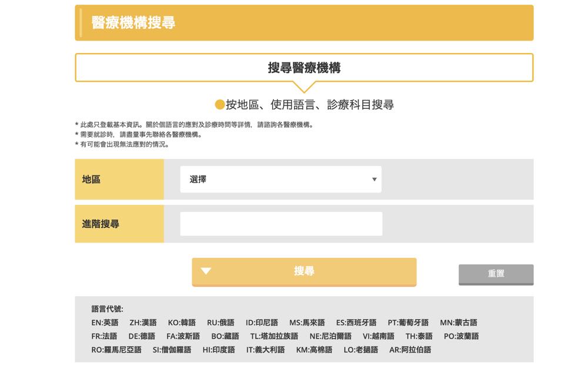Screen dimensions: 588x368
Task: Click the 按地區、使用語言、診療科目搜尋 subtitle
Action: point(309,105)
